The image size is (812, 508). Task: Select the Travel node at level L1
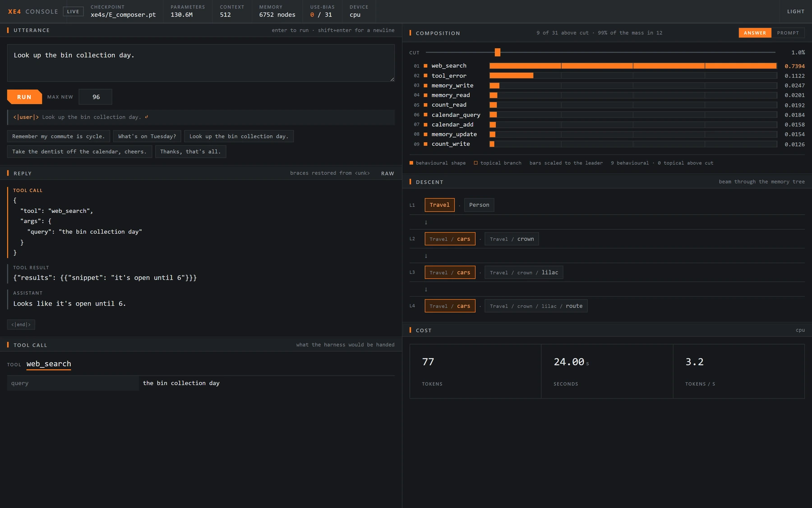tap(439, 205)
